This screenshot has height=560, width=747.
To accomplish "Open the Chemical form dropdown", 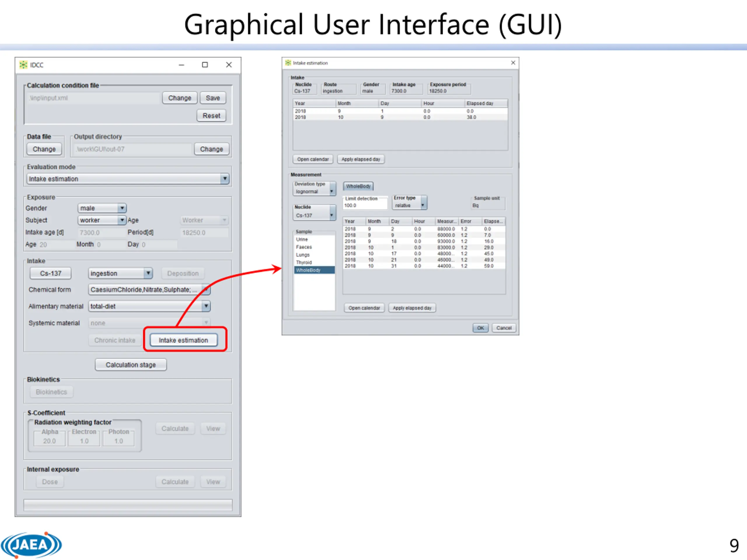I will click(149, 289).
